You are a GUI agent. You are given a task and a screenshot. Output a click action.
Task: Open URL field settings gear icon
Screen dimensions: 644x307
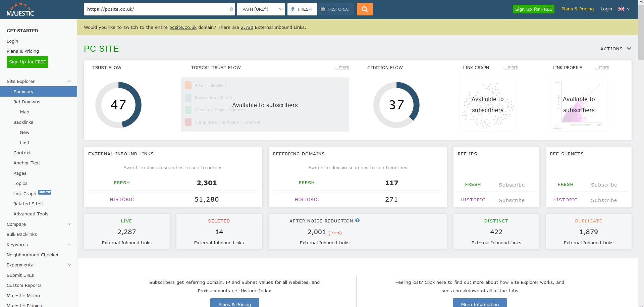(x=231, y=9)
